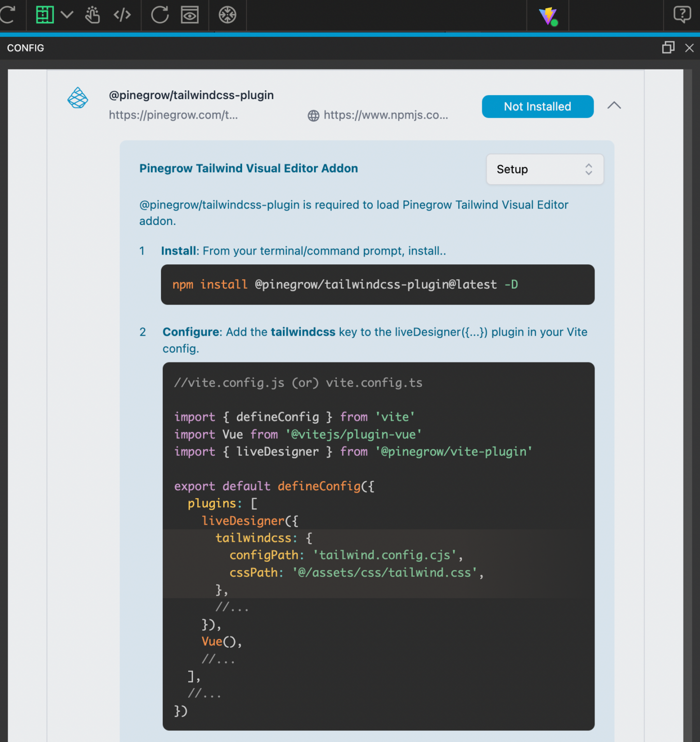
Task: Open the browser preview eye icon
Action: [x=190, y=15]
